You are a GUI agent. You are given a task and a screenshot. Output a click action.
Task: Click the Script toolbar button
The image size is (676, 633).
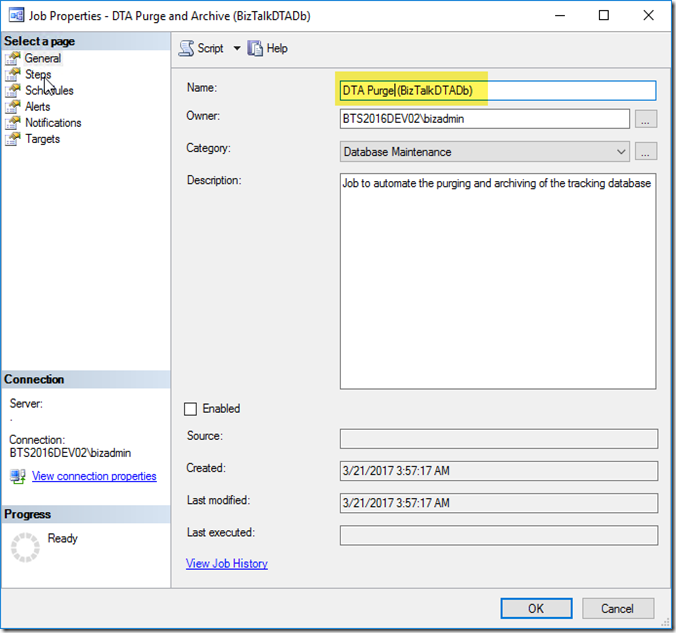tap(202, 48)
